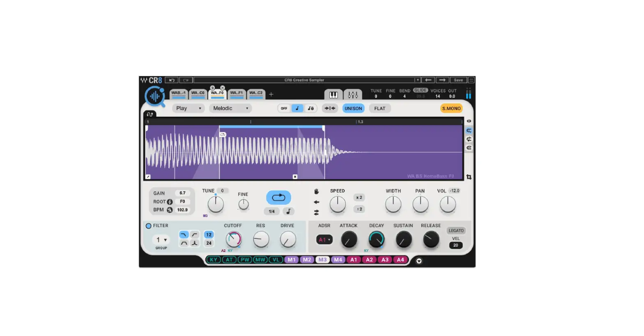Image resolution: width=644 pixels, height=336 pixels.
Task: Select the single note pitch mode
Action: (297, 109)
